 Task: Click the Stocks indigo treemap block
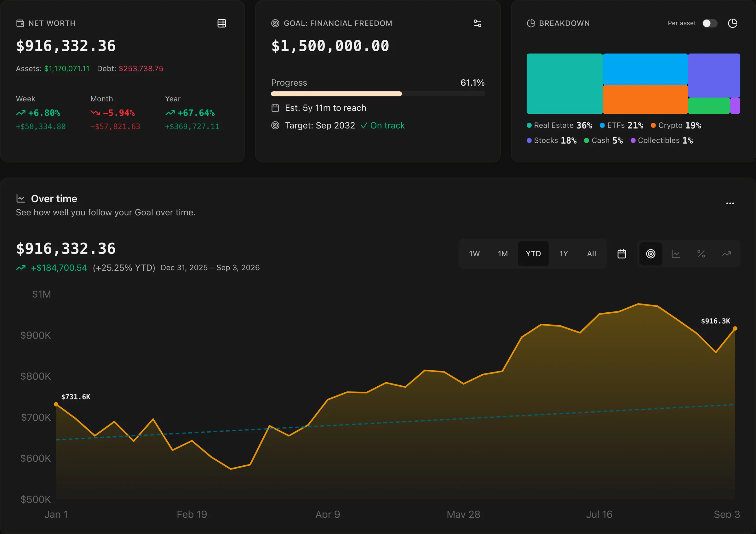[x=714, y=75]
